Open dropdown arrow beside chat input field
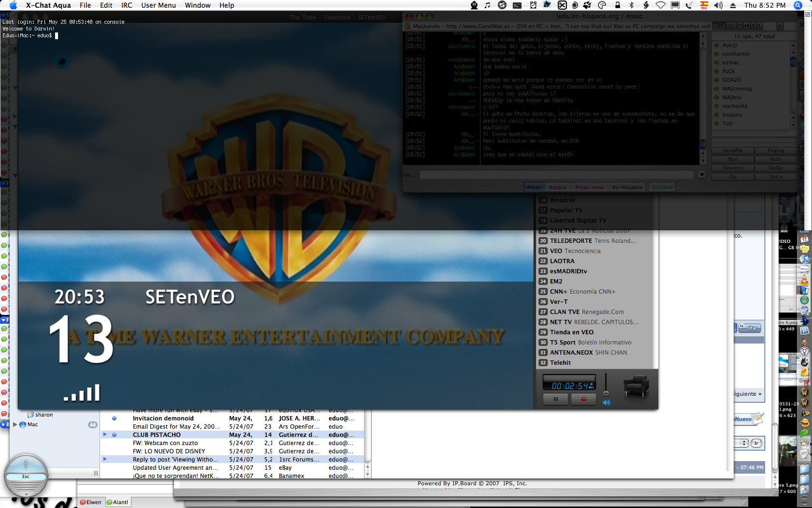 coord(702,175)
